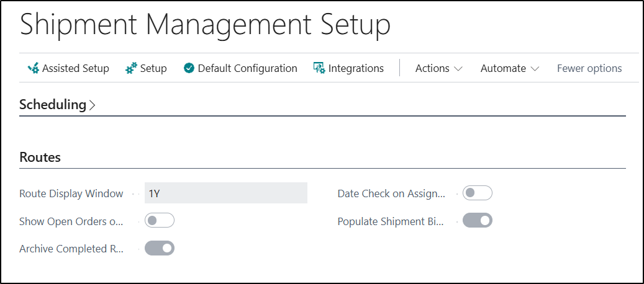Expand the Scheduling section chevron

coord(92,105)
